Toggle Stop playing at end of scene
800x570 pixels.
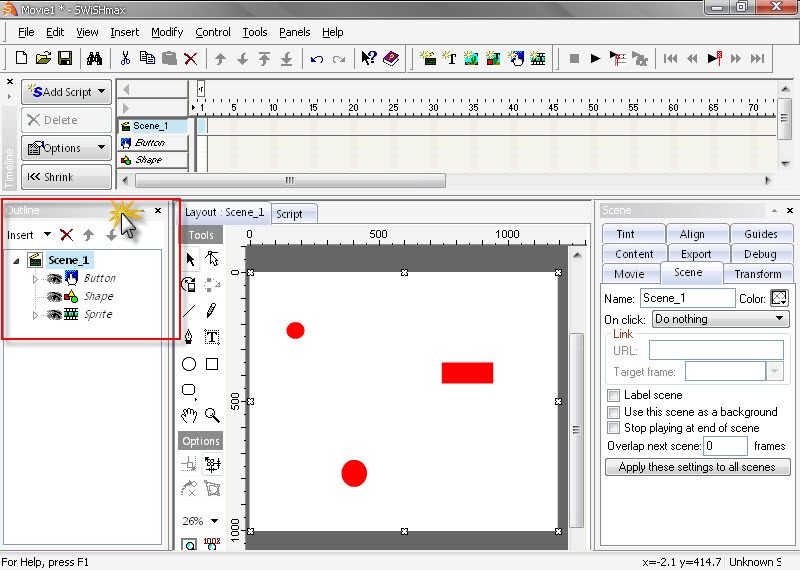(x=614, y=427)
